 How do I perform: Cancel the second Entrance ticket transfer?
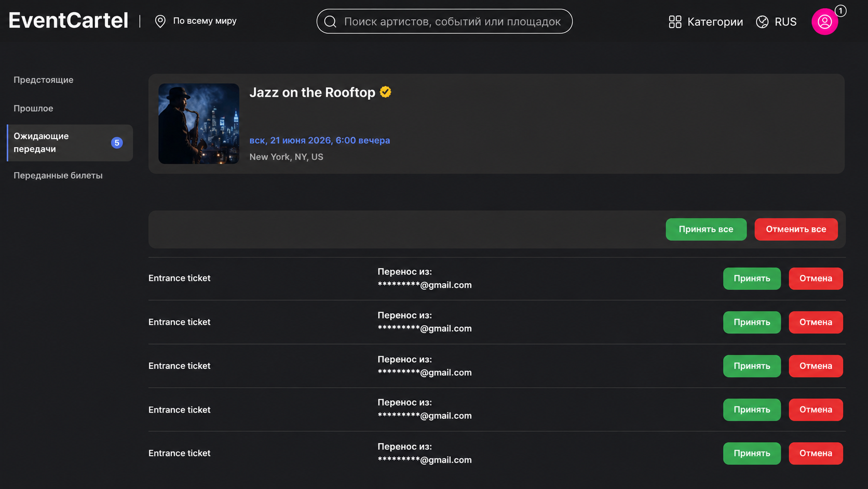(x=816, y=322)
